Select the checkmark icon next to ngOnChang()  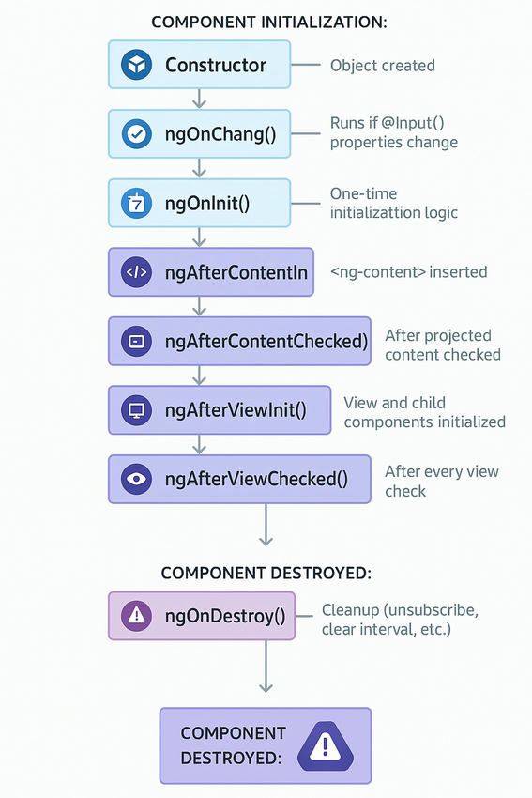pyautogui.click(x=136, y=134)
